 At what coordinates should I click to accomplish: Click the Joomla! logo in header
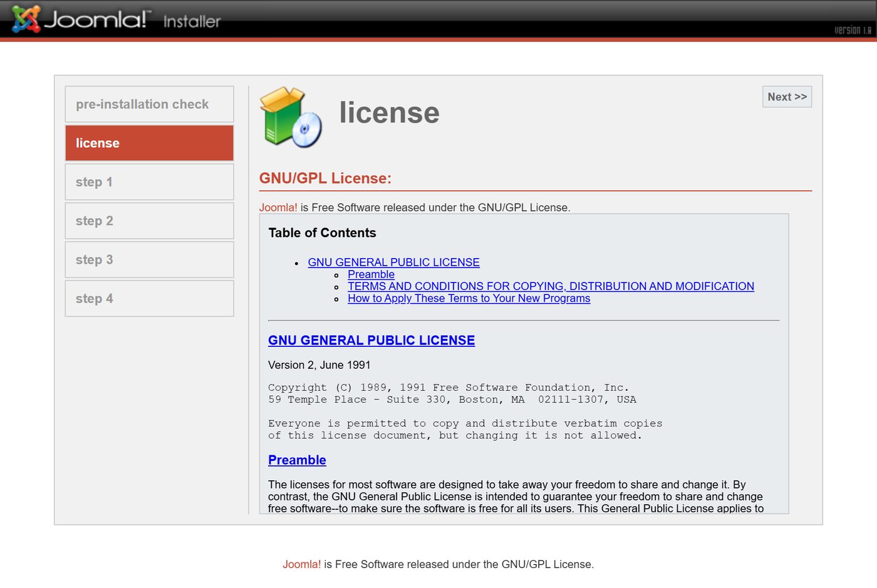tap(81, 19)
